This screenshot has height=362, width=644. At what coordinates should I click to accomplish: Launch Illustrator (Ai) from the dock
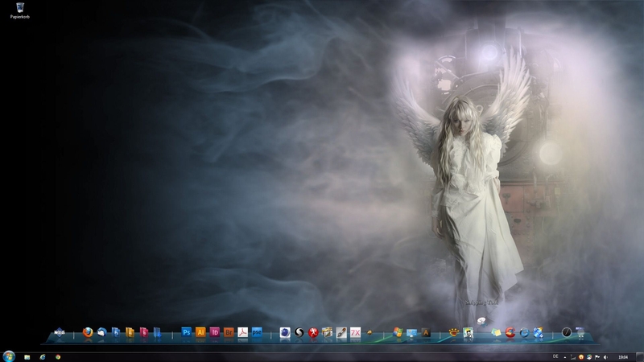[x=200, y=332]
